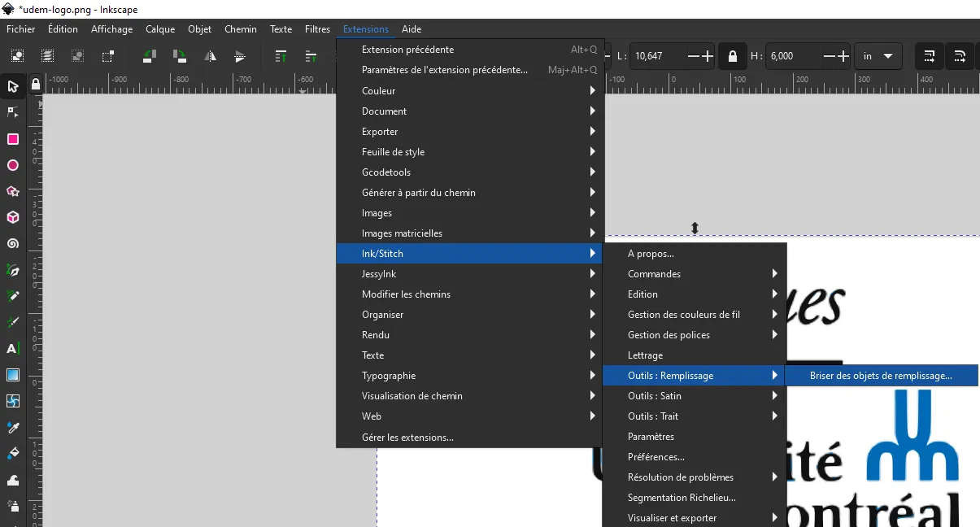Expand Outils : Satin submenu
Screen dimensions: 980x527
(x=695, y=396)
